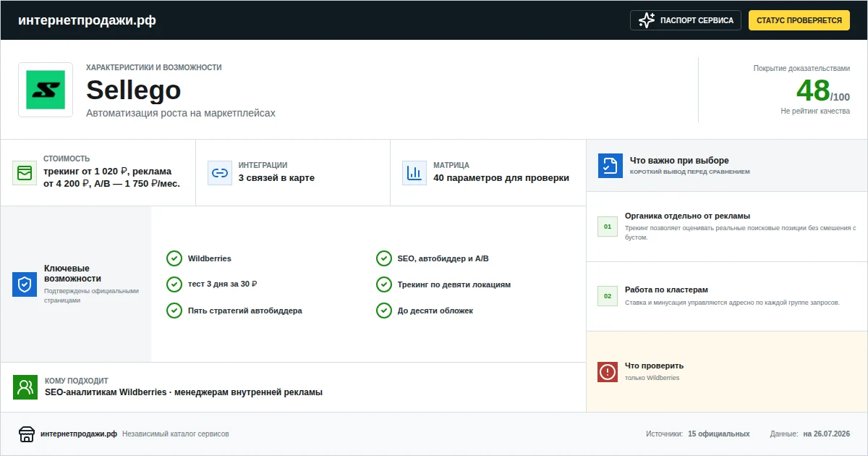868x456 pixels.
Task: Click the Интеграции link chain icon
Action: point(220,173)
